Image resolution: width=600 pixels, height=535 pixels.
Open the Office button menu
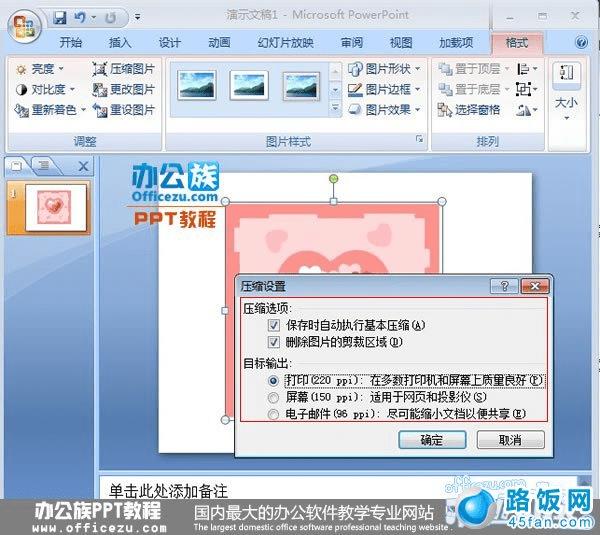(23, 26)
